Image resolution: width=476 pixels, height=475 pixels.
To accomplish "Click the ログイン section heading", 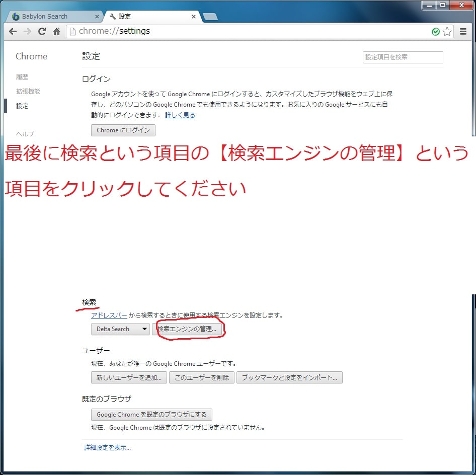I will click(96, 79).
